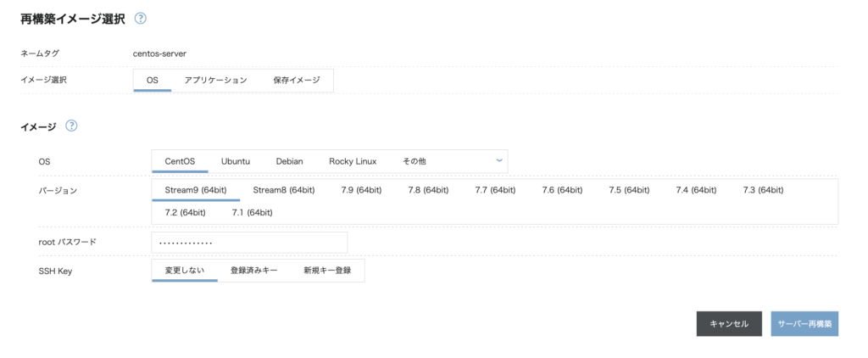The width and height of the screenshot is (868, 358).
Task: Select version 7.6 (64bit)
Action: [563, 190]
